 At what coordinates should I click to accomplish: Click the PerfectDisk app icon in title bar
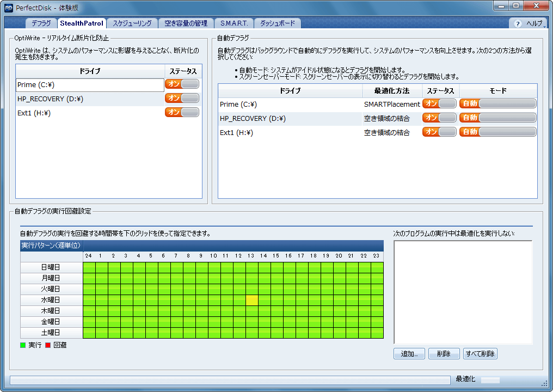tap(9, 8)
